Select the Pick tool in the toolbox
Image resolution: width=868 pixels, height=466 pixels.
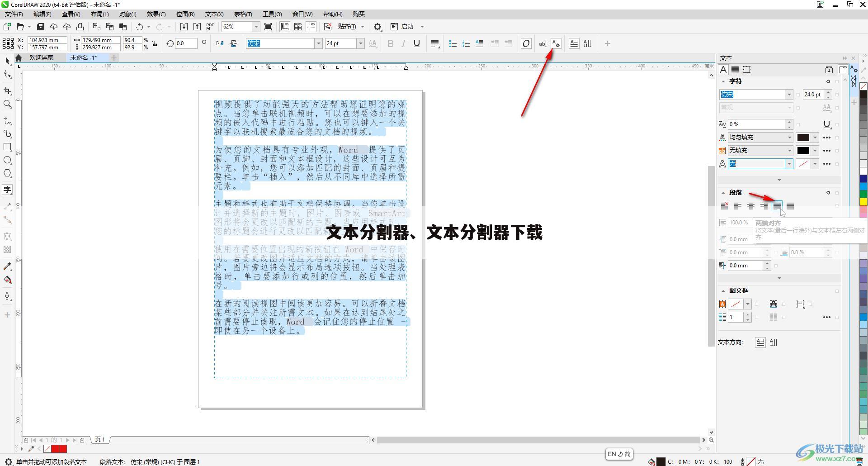tap(7, 61)
